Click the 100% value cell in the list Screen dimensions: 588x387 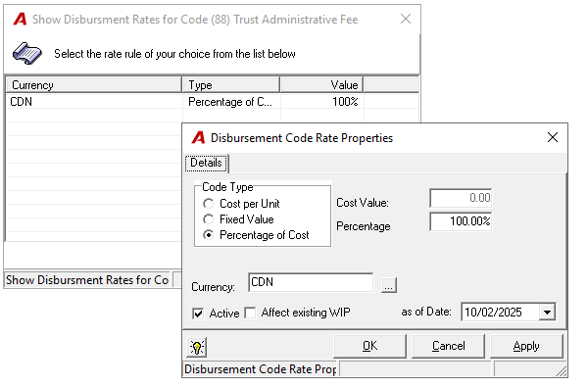(x=345, y=102)
